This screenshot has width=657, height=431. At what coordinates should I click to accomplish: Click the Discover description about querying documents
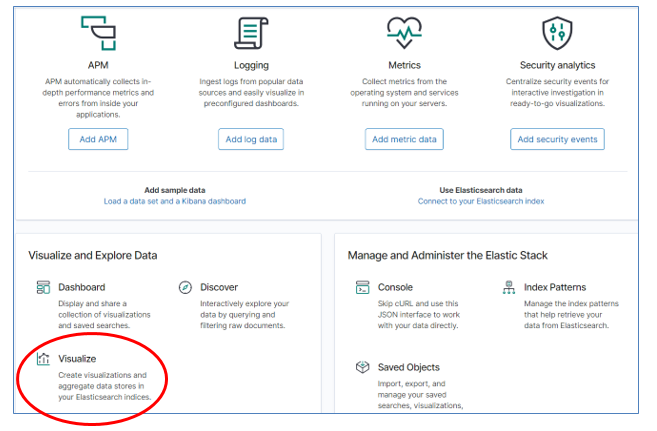point(245,315)
